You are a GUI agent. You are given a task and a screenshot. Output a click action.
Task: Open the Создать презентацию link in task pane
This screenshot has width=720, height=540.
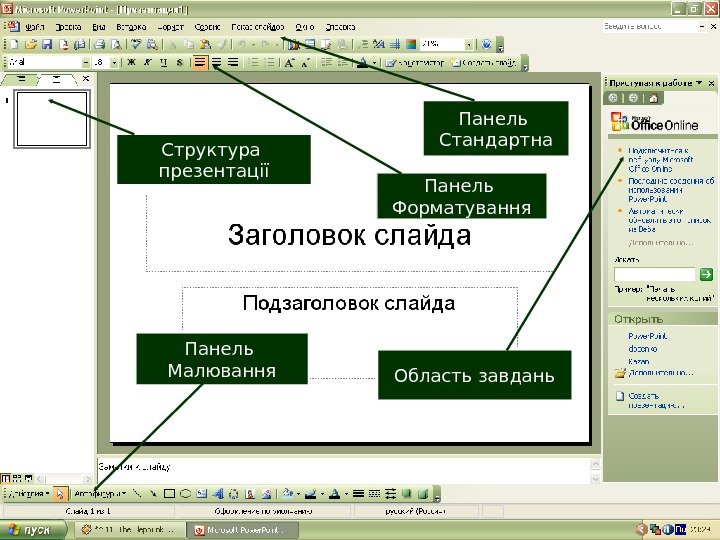click(656, 400)
